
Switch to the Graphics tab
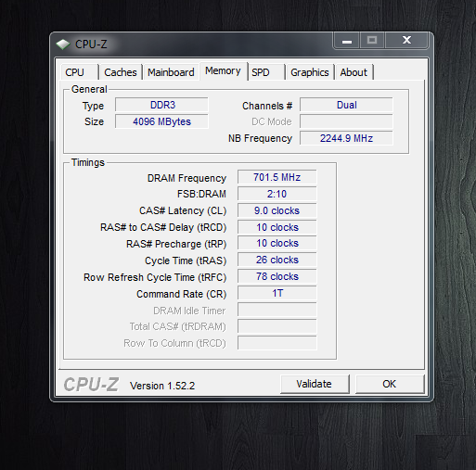point(310,72)
